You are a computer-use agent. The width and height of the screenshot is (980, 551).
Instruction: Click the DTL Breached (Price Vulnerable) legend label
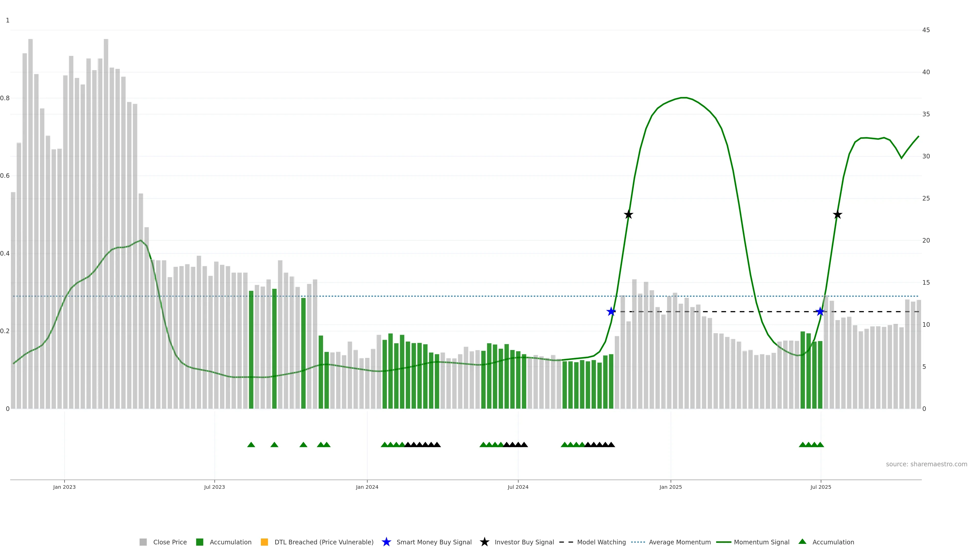point(324,542)
